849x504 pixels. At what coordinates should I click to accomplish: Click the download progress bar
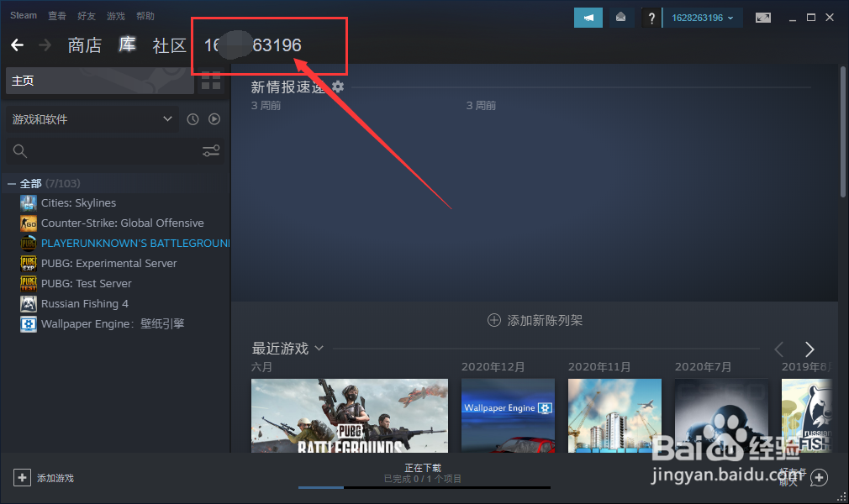pyautogui.click(x=424, y=488)
